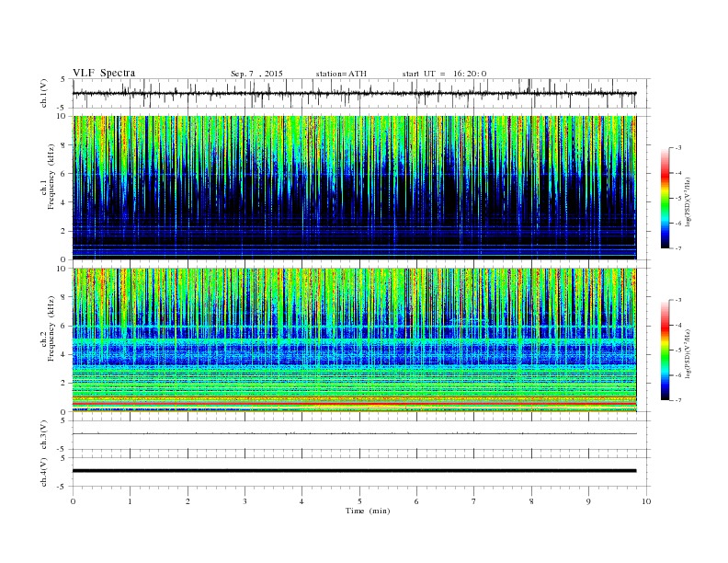Click the "-7" tick on ch.1 colorbar
Screen dimensions: 728x563
pos(677,248)
